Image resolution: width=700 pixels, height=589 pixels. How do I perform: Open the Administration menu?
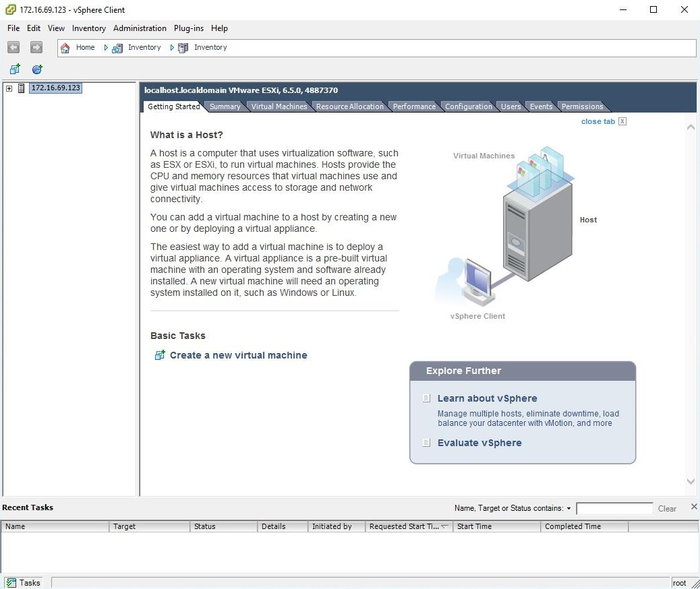click(x=140, y=28)
